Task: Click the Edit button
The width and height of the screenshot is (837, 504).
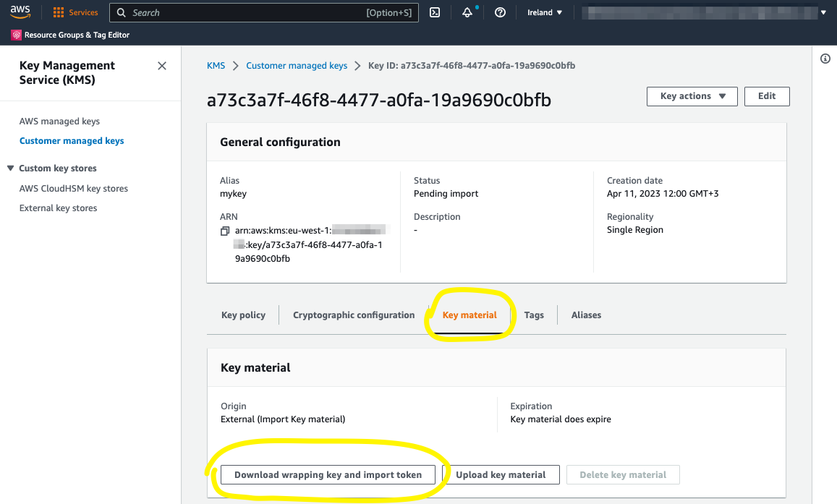Action: coord(767,96)
